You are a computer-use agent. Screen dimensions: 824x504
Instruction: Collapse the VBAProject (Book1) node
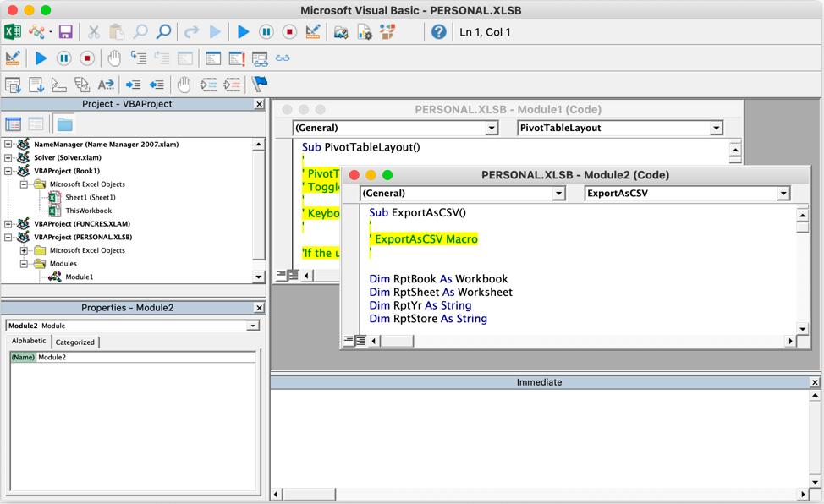(8, 171)
